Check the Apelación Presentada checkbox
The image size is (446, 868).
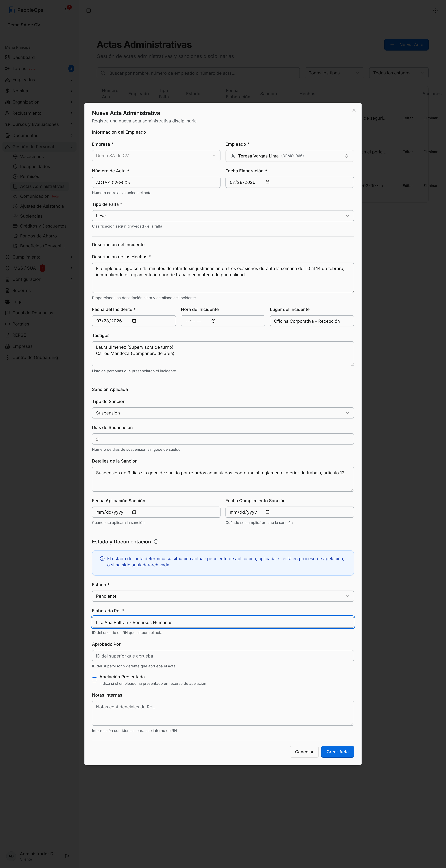[x=95, y=680]
